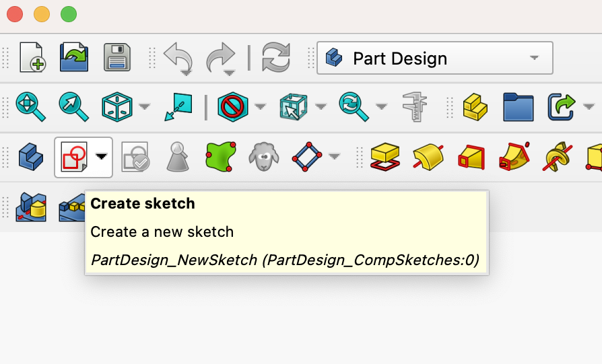Expand the draw style dropdown arrow
Screen dimensions: 602x364
[x=260, y=106]
